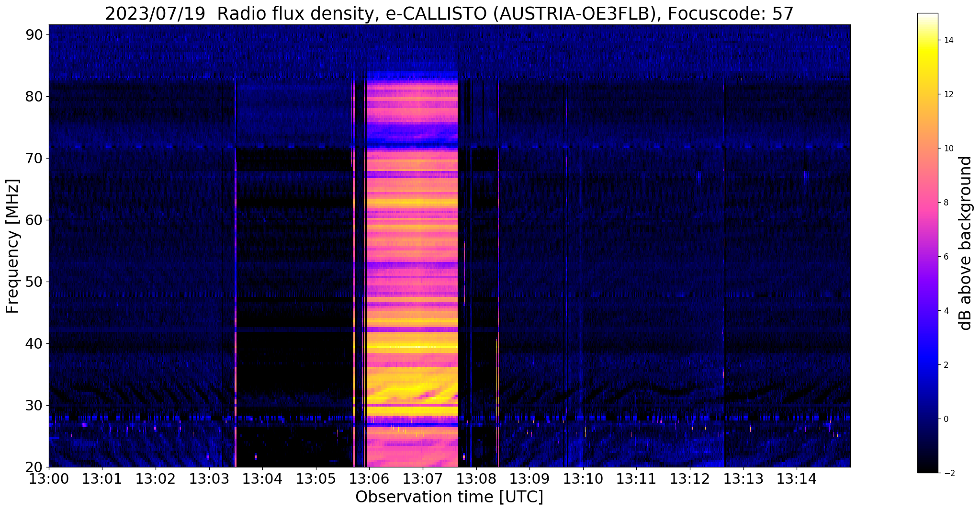This screenshot has height=511, width=980.
Task: Click the 50 MHz frequency tick label
Action: point(34,282)
